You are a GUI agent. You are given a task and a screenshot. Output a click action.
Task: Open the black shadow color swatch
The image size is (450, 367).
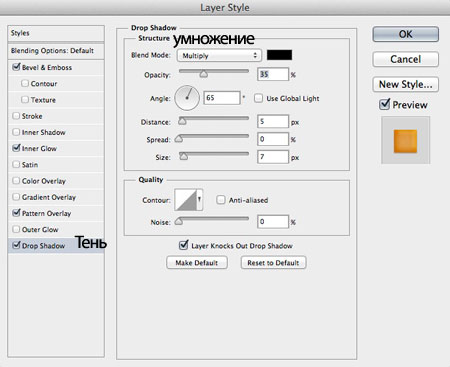(x=279, y=55)
